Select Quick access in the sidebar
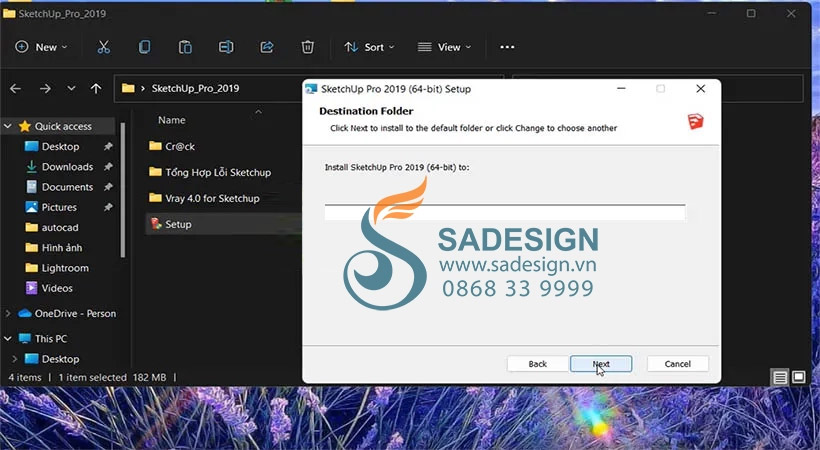This screenshot has height=450, width=820. tap(63, 126)
